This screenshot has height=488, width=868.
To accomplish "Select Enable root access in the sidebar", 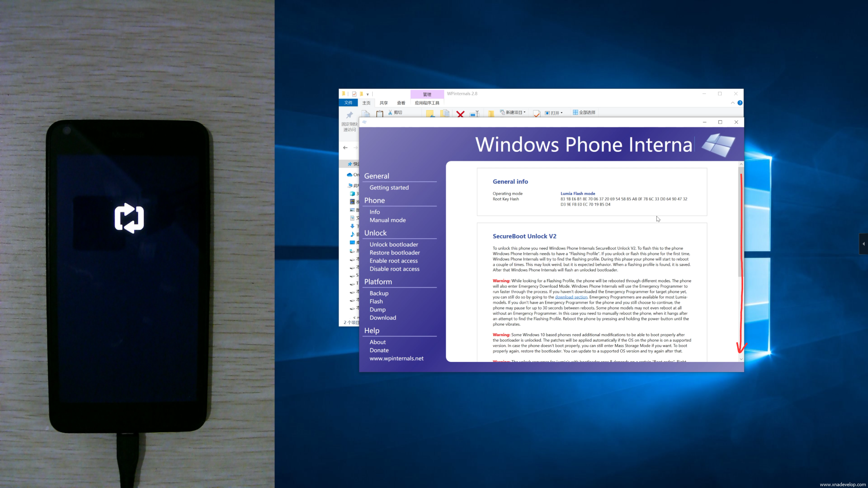I will click(x=393, y=261).
